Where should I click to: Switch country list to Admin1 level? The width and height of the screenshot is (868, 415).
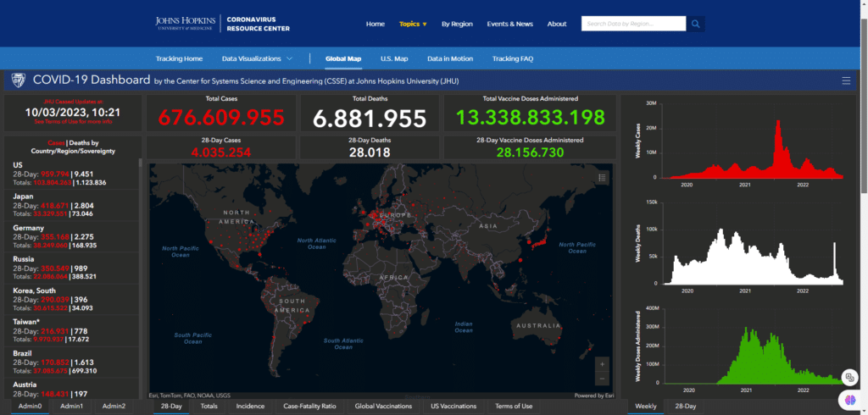tap(72, 407)
